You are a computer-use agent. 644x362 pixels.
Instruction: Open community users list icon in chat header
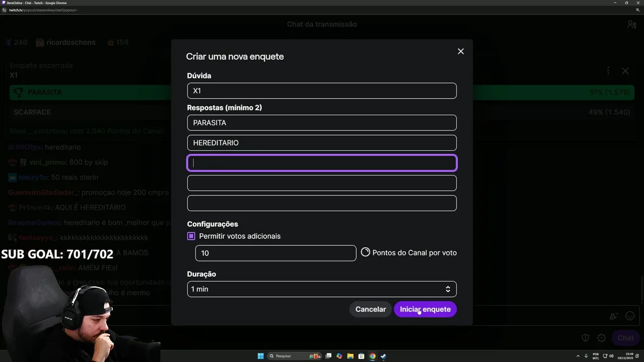tap(631, 24)
